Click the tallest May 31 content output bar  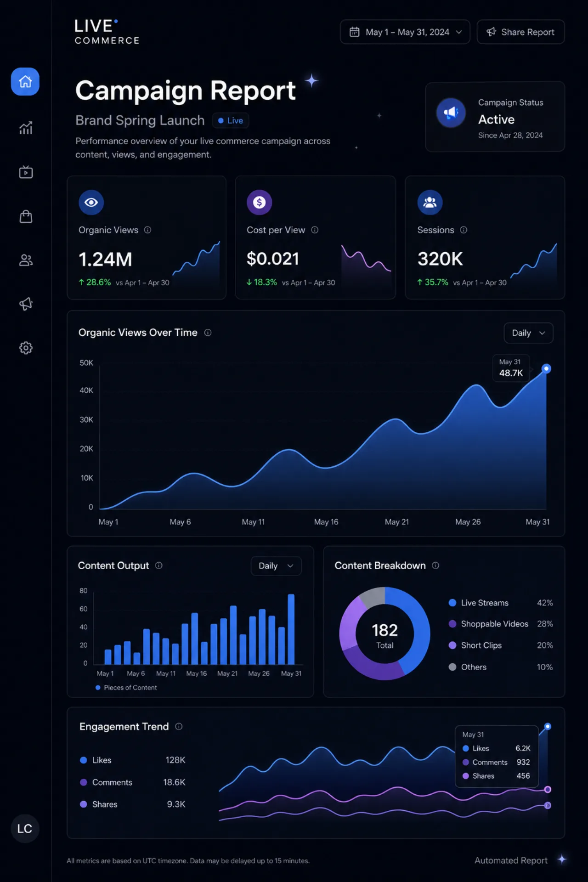(291, 629)
